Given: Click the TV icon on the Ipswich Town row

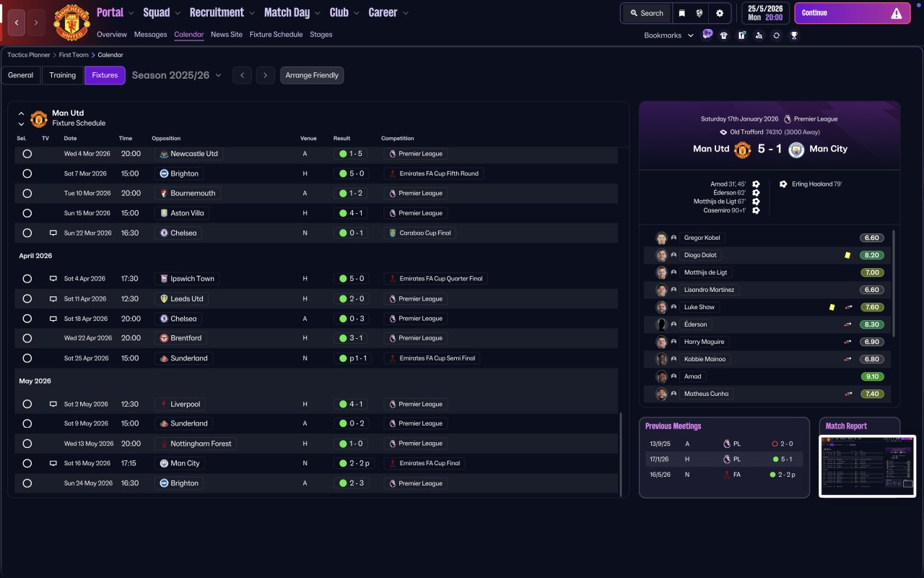Looking at the screenshot, I should (53, 279).
